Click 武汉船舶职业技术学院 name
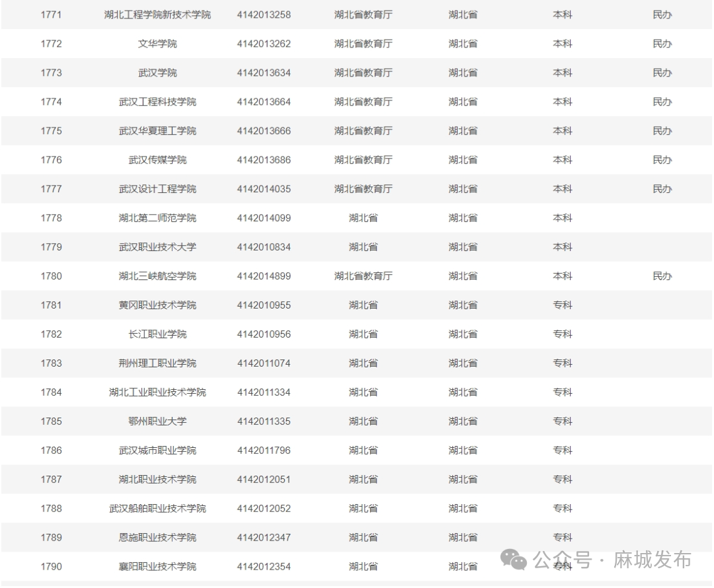This screenshot has width=714, height=588. [x=157, y=508]
